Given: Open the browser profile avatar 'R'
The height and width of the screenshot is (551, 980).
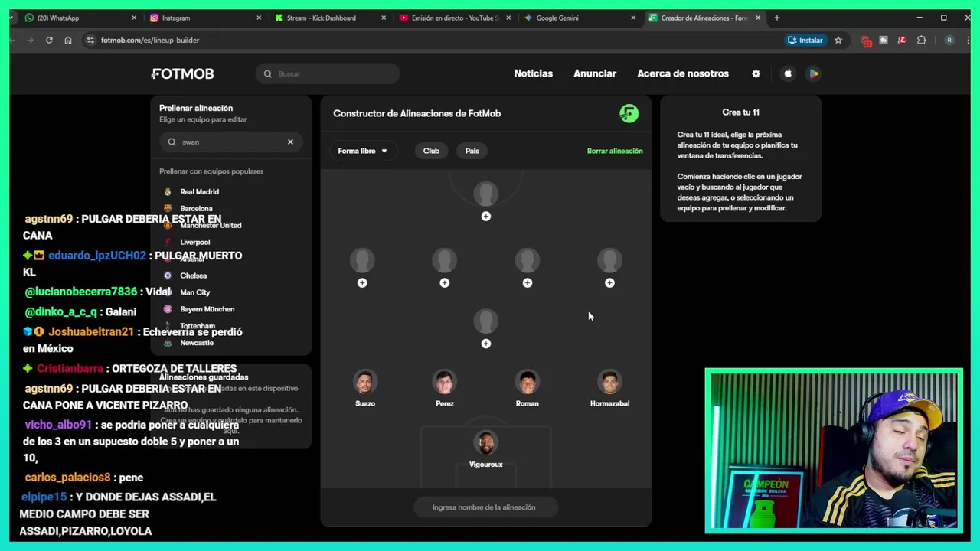Looking at the screenshot, I should [x=949, y=40].
